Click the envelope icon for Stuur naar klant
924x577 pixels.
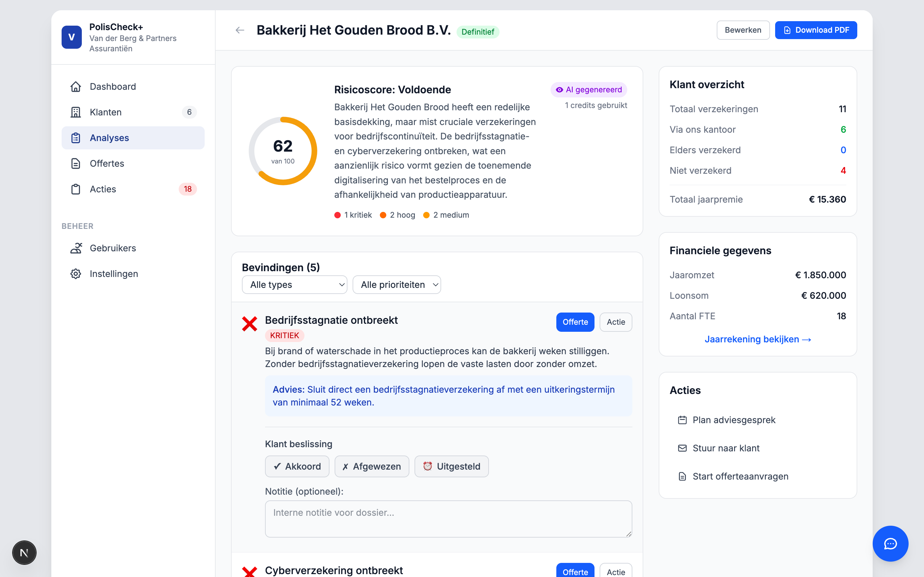682,448
